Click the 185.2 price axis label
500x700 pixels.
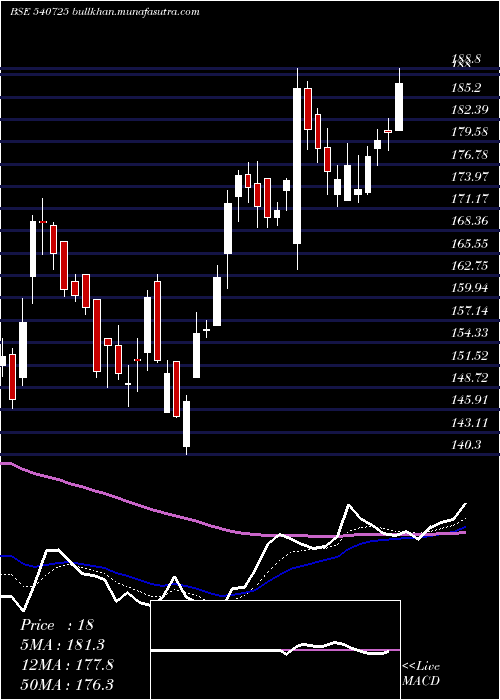tap(467, 88)
